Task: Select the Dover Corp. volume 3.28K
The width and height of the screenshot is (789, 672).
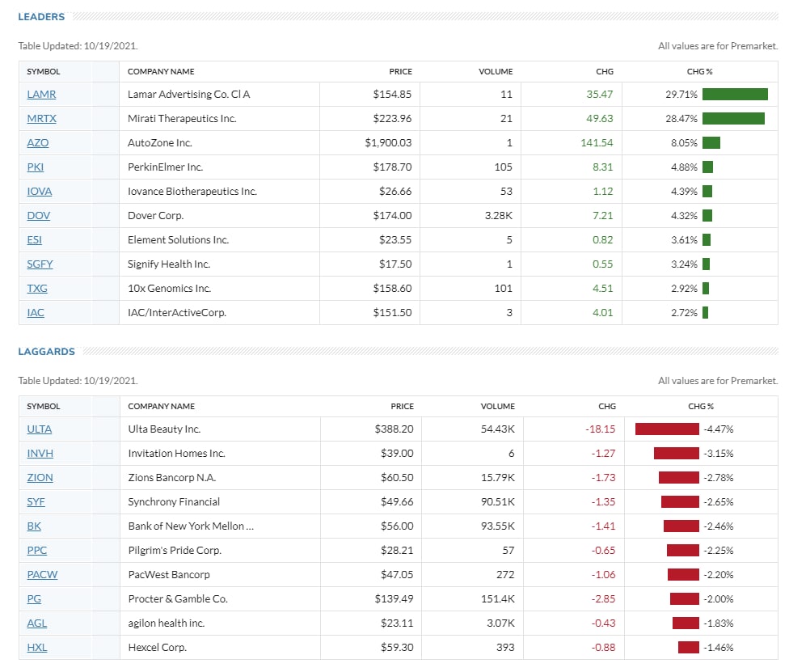Action: (498, 215)
